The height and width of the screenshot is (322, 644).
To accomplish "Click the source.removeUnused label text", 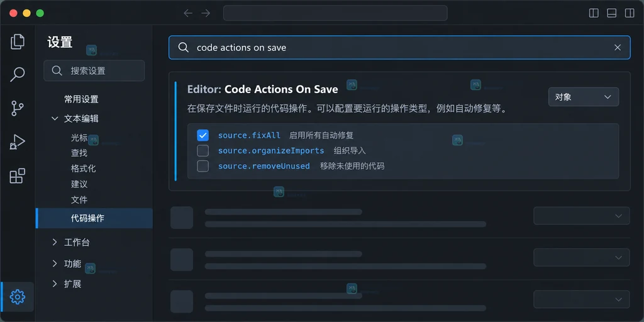I will click(264, 166).
